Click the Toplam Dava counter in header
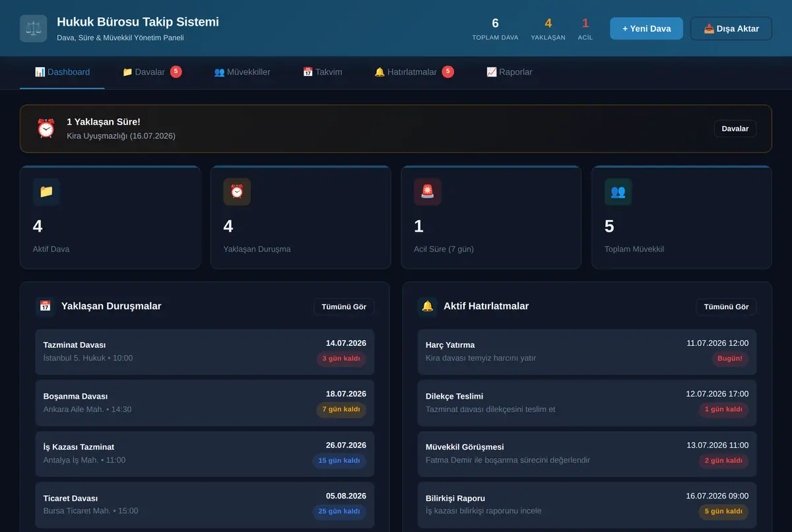The width and height of the screenshot is (792, 532). point(495,29)
